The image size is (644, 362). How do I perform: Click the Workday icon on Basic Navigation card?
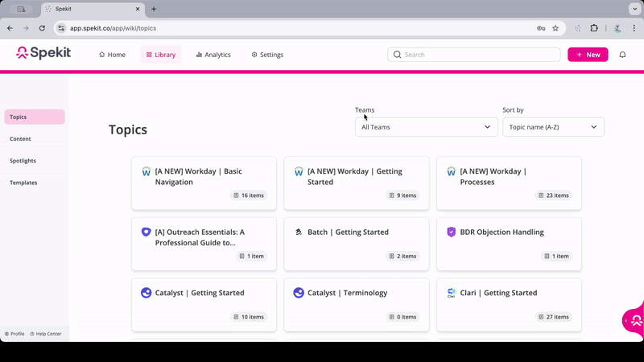coord(147,171)
